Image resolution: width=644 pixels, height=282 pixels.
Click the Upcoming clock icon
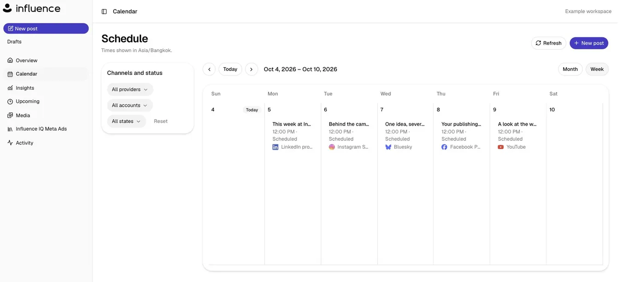[10, 101]
